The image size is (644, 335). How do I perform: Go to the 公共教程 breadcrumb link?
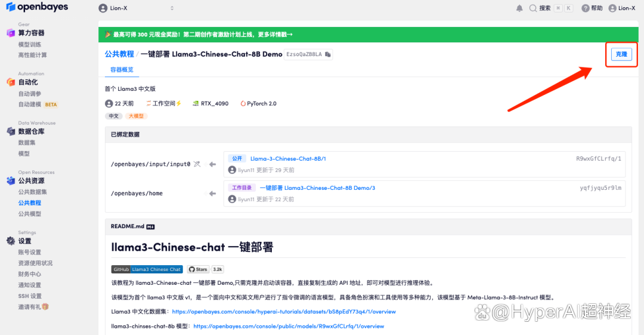pos(119,54)
